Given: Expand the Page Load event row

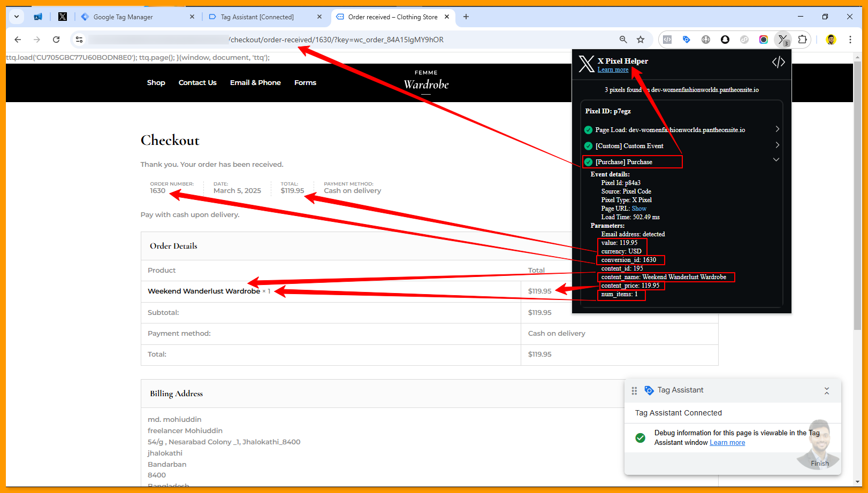Looking at the screenshot, I should [x=777, y=129].
